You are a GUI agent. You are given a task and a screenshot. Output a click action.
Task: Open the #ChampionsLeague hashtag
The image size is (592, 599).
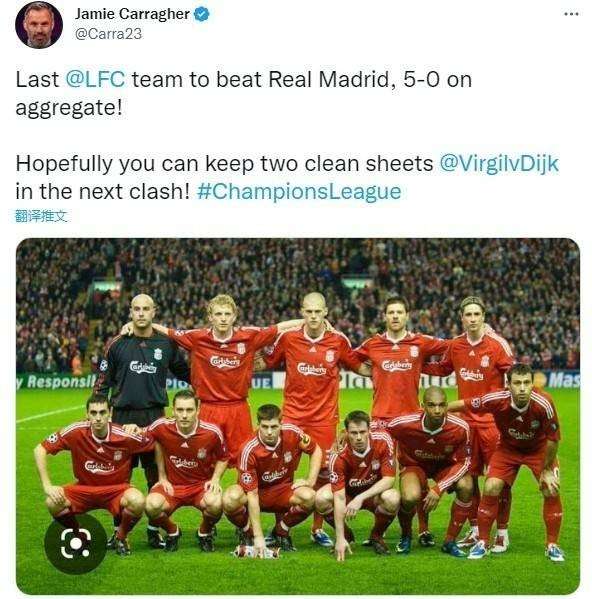(x=299, y=191)
